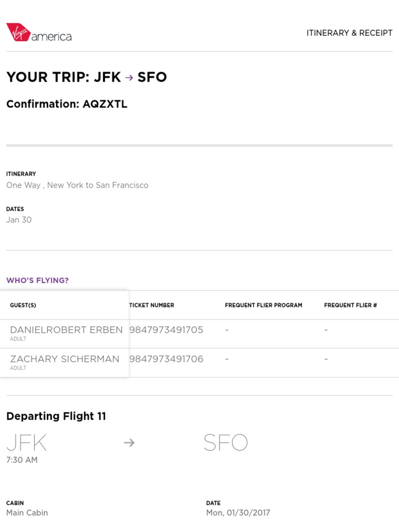Click ticket number 9847973491705
The width and height of the screenshot is (399, 532).
(x=166, y=330)
